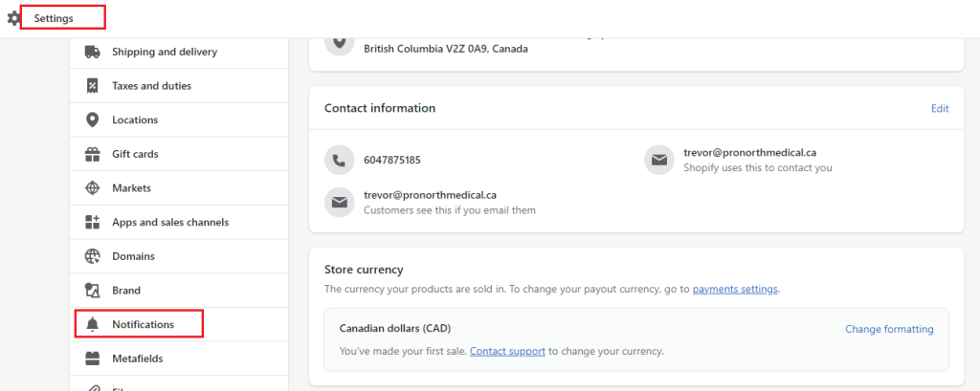Image resolution: width=980 pixels, height=391 pixels.
Task: Click the Contact support link
Action: point(507,351)
